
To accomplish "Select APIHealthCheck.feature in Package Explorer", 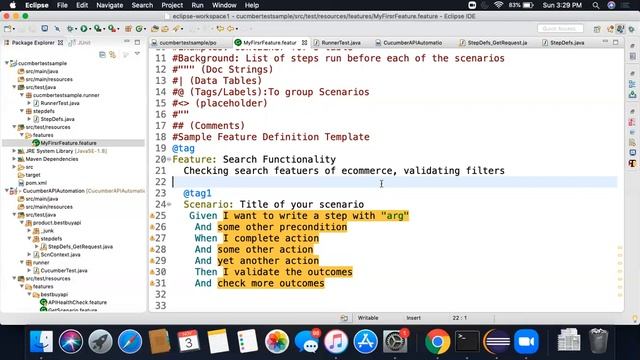I will (x=77, y=302).
